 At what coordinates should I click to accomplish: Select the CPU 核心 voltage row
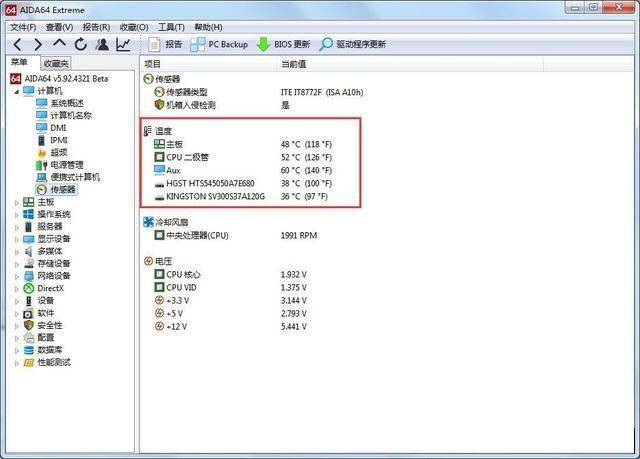coord(231,275)
